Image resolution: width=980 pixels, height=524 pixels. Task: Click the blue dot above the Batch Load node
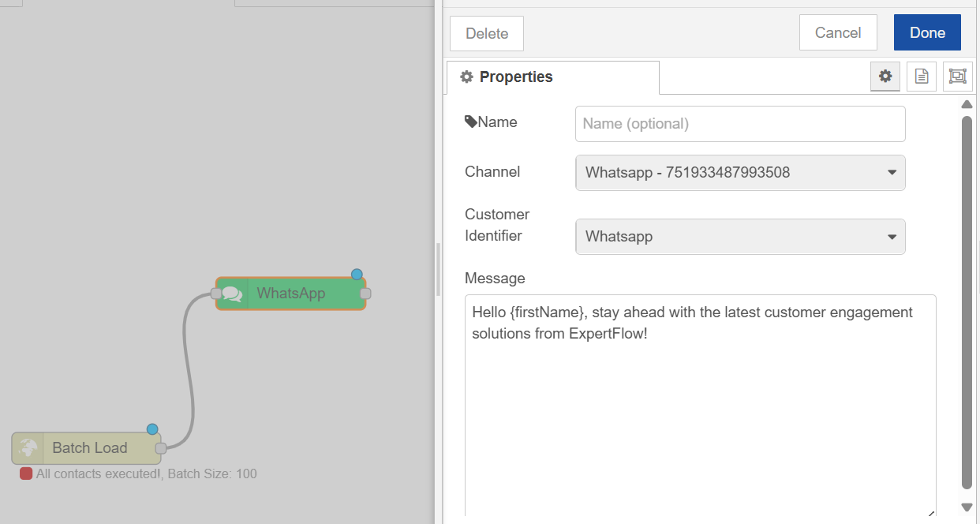tap(151, 429)
